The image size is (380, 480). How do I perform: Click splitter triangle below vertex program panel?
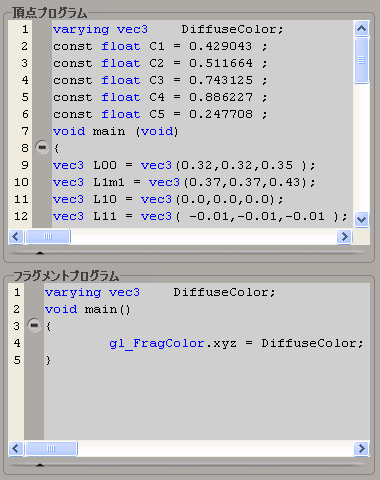point(40,253)
